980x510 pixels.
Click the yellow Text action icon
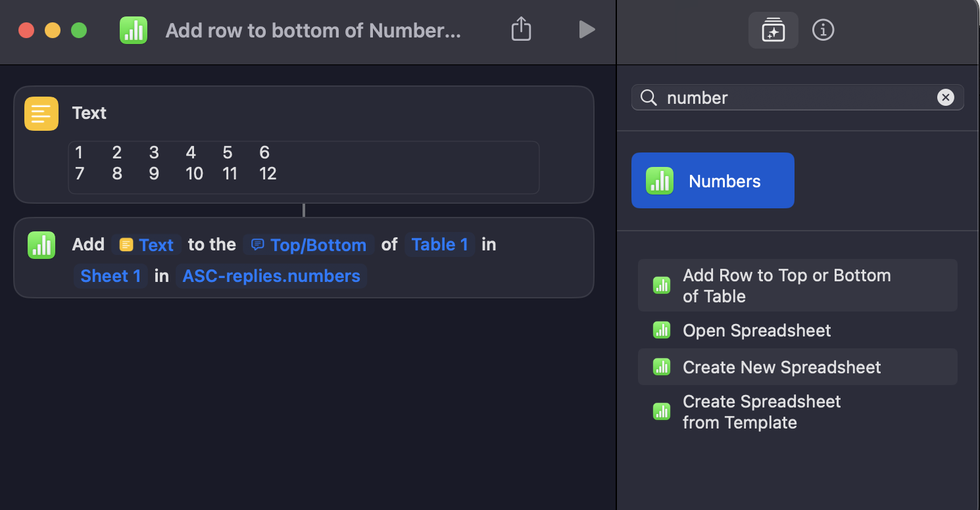[x=41, y=113]
